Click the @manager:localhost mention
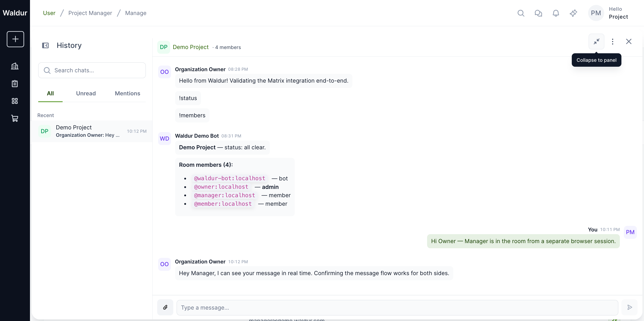This screenshot has width=644, height=321. [x=225, y=195]
